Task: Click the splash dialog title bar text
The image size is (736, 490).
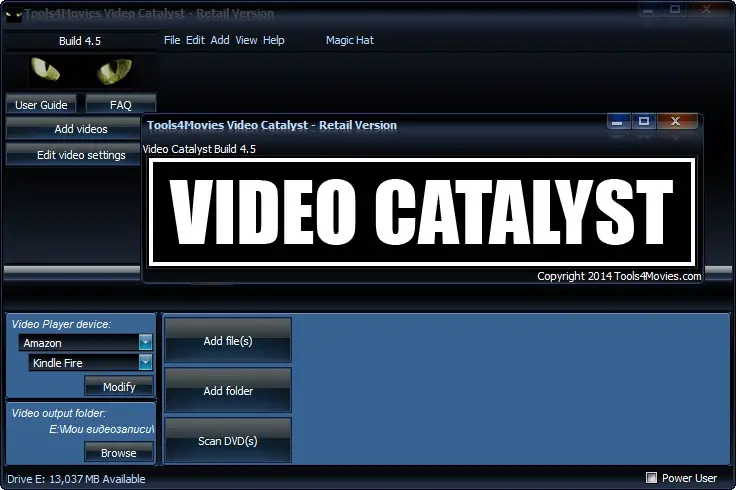Action: point(272,125)
